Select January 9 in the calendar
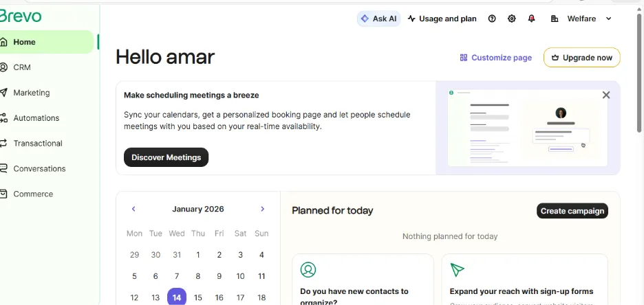Image resolution: width=644 pixels, height=305 pixels. point(219,276)
